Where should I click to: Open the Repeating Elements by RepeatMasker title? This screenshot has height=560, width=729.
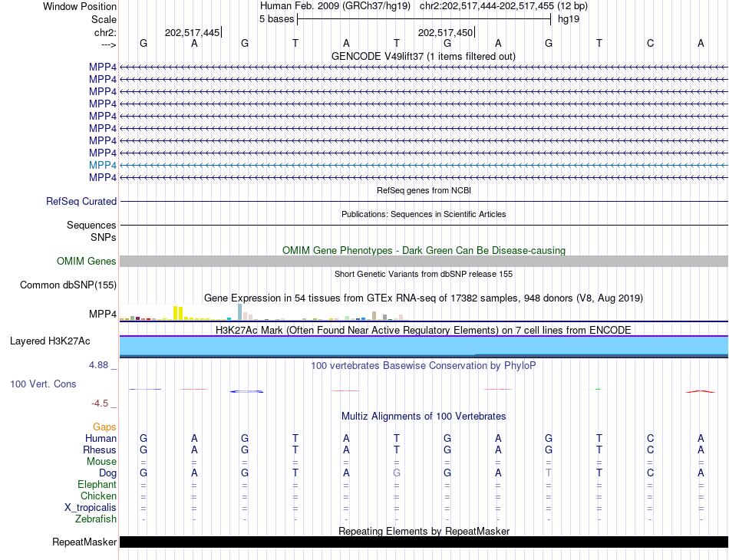(424, 531)
